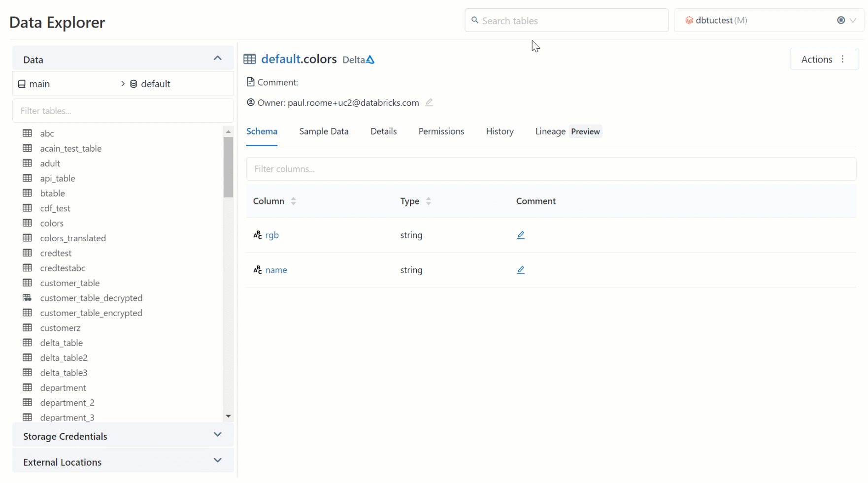Click the default schema database icon

pos(134,84)
